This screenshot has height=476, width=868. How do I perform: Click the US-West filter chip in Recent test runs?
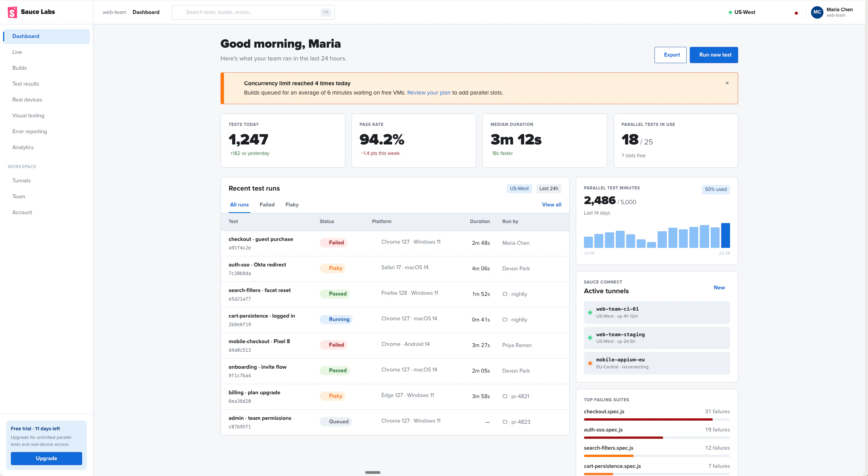519,189
